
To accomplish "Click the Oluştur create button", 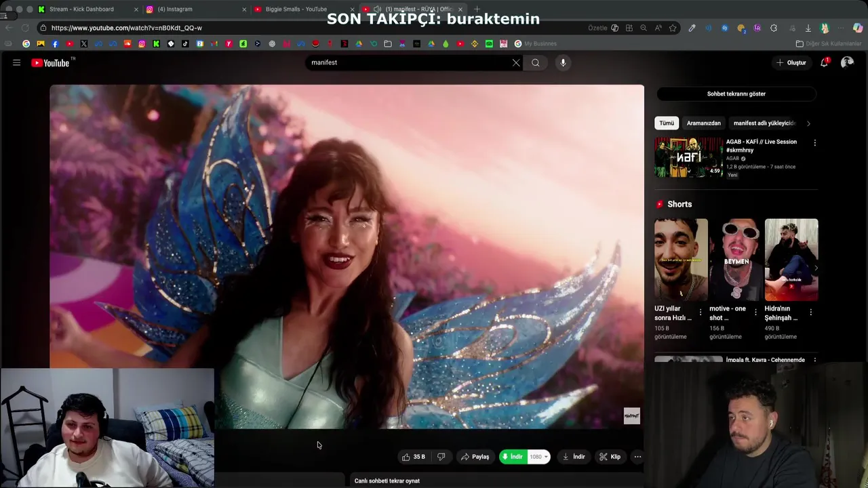I will pos(791,62).
